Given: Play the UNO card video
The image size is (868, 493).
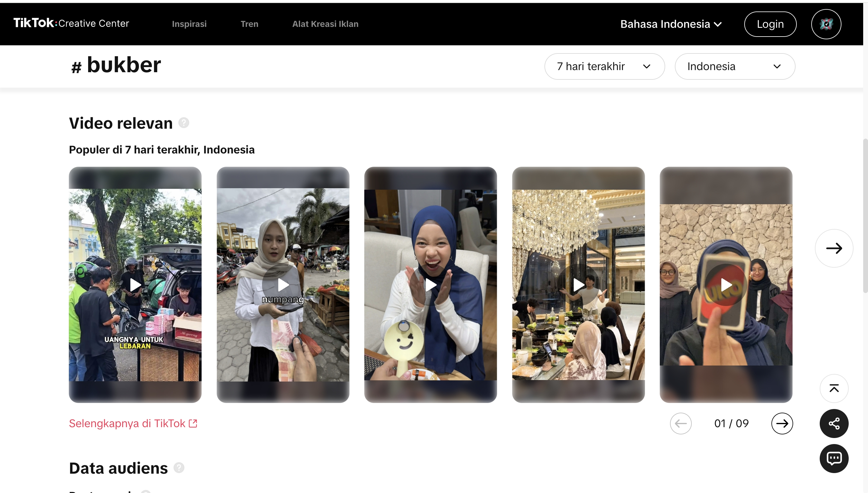Looking at the screenshot, I should 726,285.
